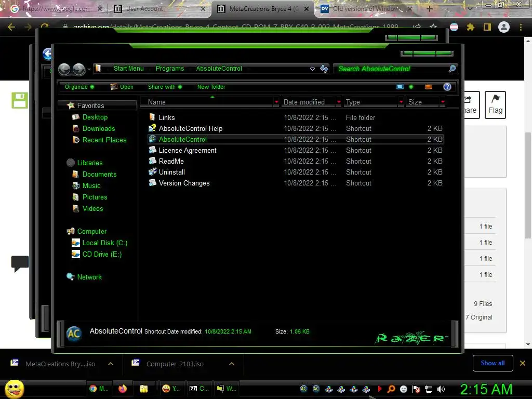
Task: Open a new browser tab with plus button
Action: click(429, 9)
